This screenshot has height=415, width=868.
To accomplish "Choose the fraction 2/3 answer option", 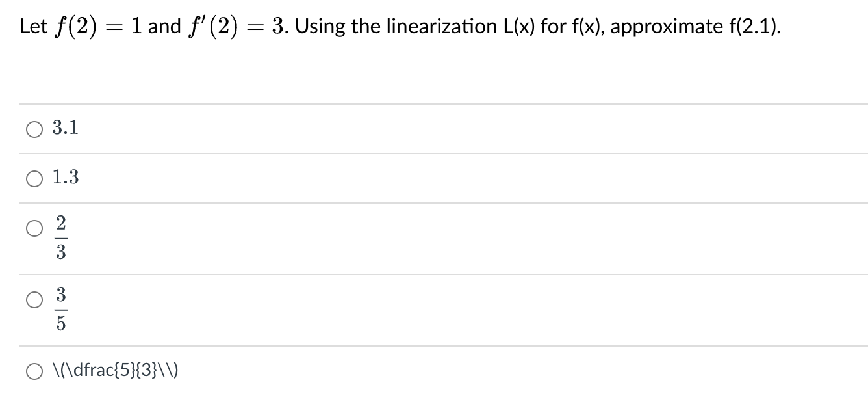I will click(33, 228).
